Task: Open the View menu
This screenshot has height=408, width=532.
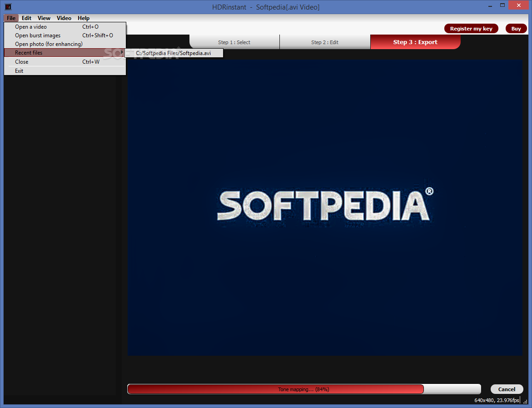Action: click(x=44, y=18)
